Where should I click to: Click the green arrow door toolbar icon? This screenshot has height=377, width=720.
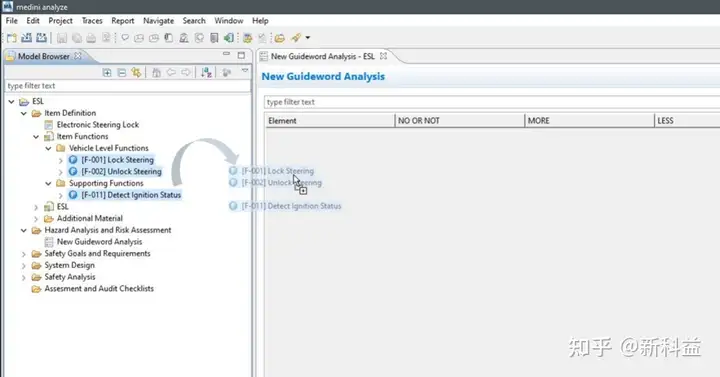[229, 38]
